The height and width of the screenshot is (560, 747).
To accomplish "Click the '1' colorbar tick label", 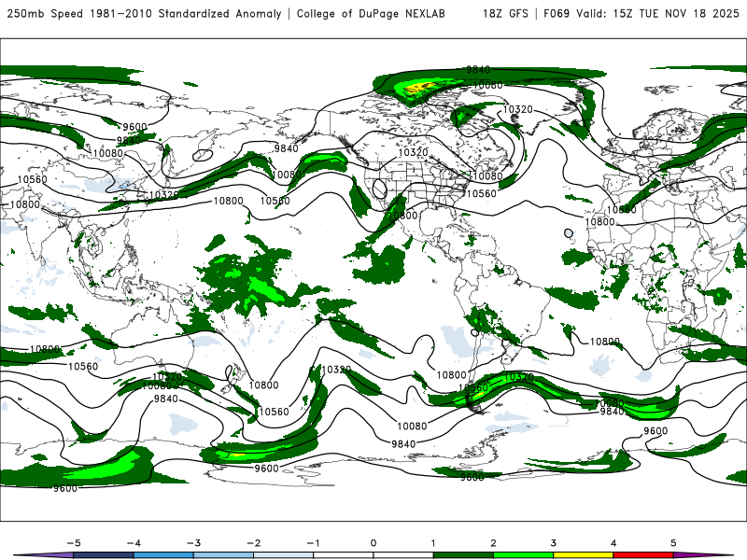I will 433,543.
